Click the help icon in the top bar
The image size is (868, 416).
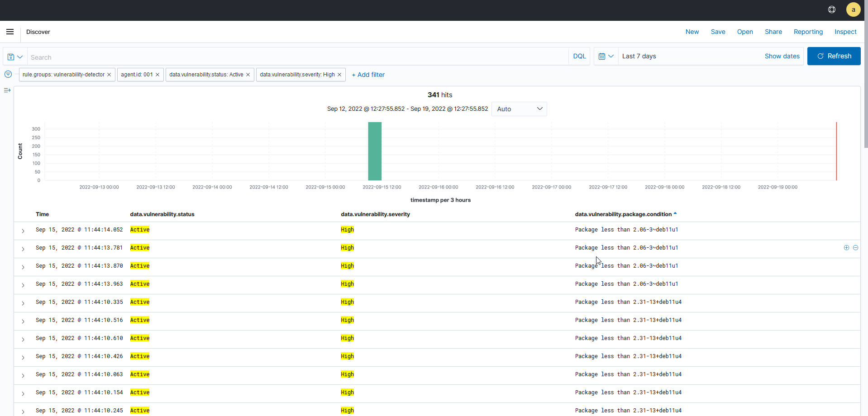832,9
